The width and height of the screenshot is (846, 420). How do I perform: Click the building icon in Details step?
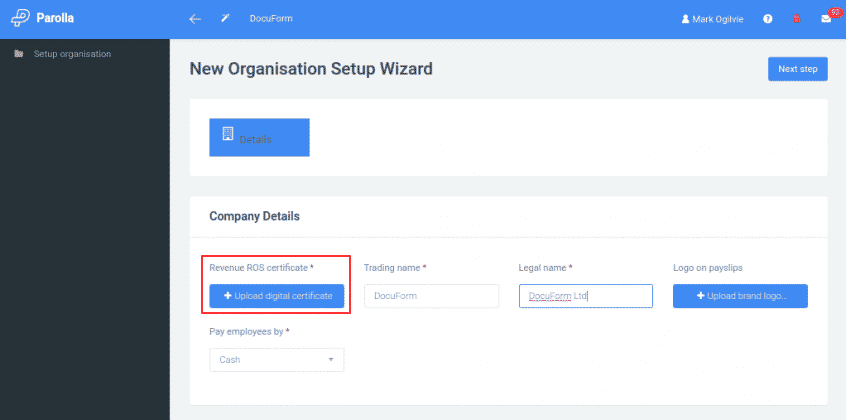coord(227,134)
